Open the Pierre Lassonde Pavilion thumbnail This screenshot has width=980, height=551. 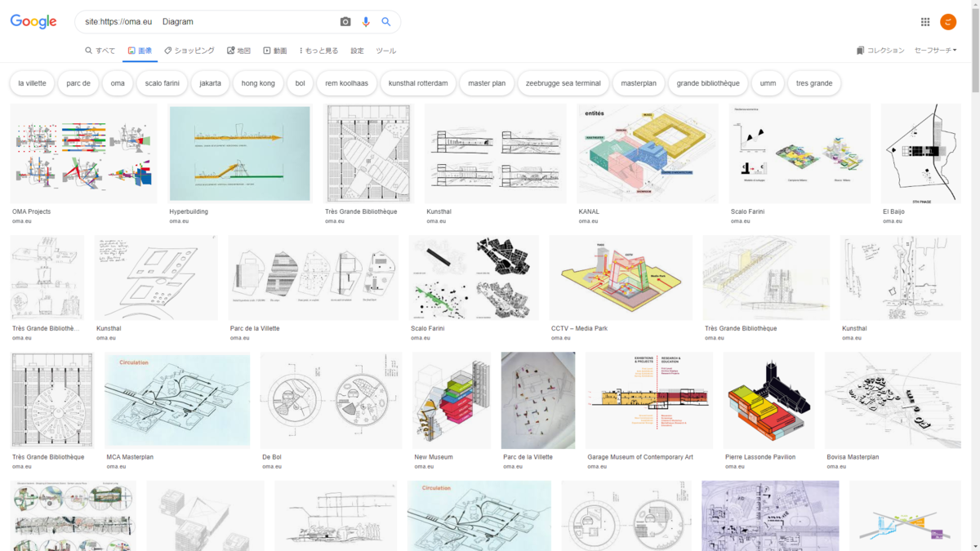[768, 400]
